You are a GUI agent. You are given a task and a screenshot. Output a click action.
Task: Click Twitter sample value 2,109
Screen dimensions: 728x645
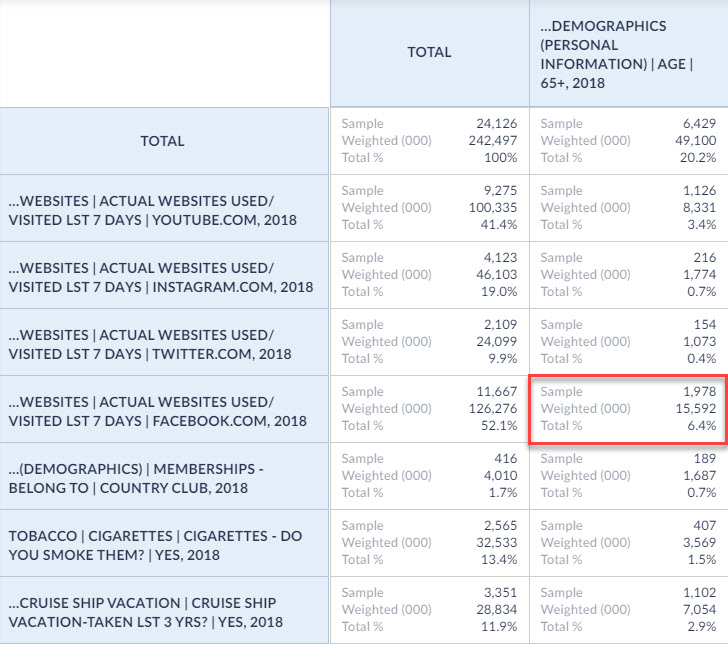point(500,324)
